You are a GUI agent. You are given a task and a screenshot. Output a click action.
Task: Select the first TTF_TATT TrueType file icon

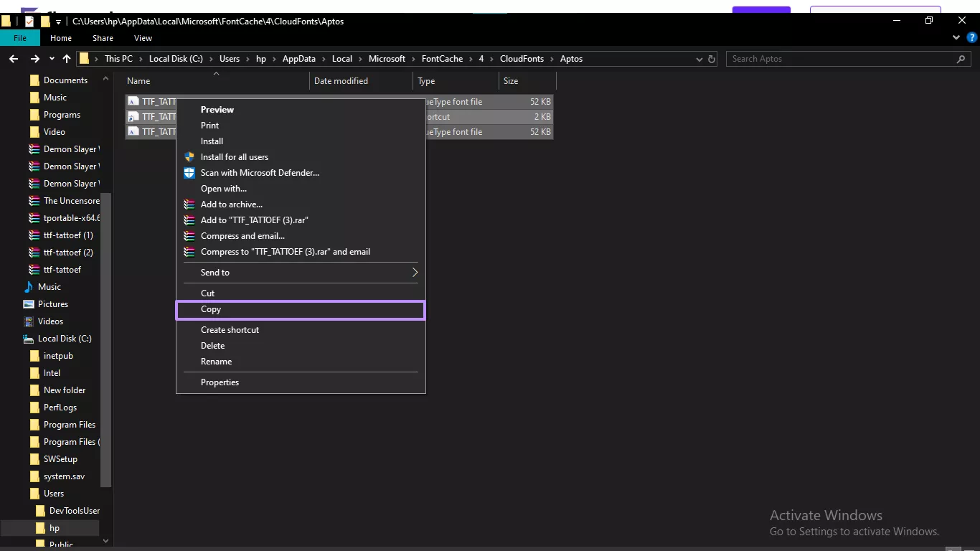coord(133,101)
